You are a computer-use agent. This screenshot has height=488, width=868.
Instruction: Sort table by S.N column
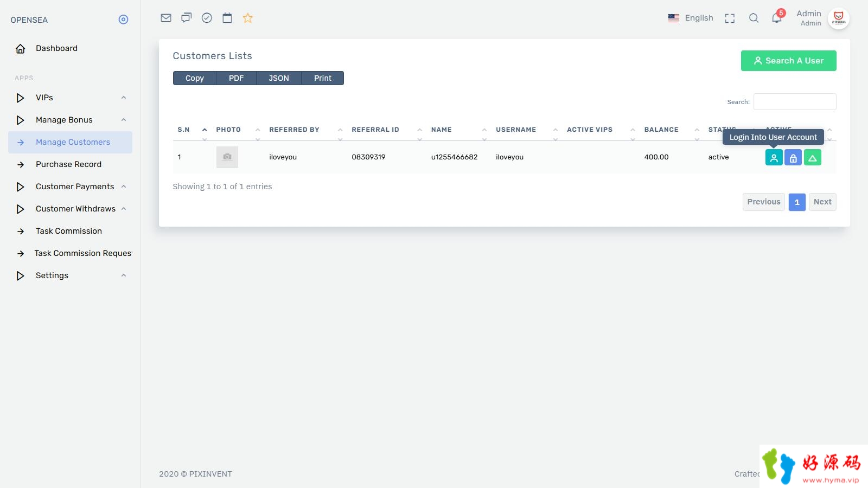coord(193,130)
